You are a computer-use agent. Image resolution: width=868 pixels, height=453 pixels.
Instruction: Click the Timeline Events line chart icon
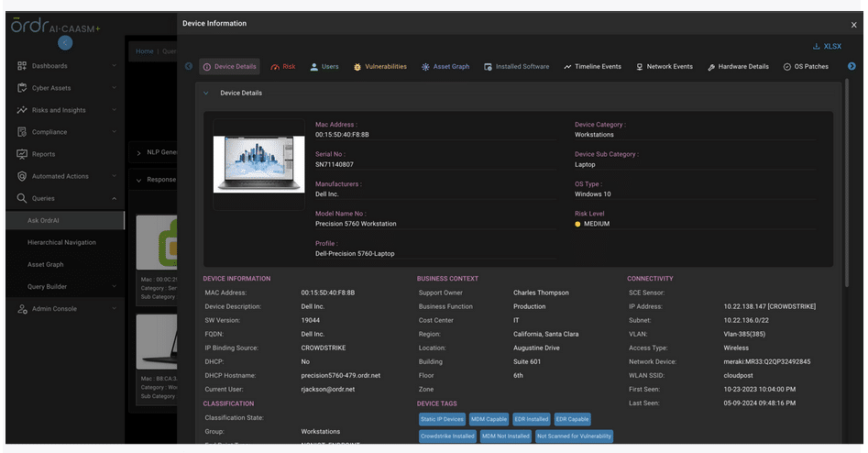coord(567,67)
